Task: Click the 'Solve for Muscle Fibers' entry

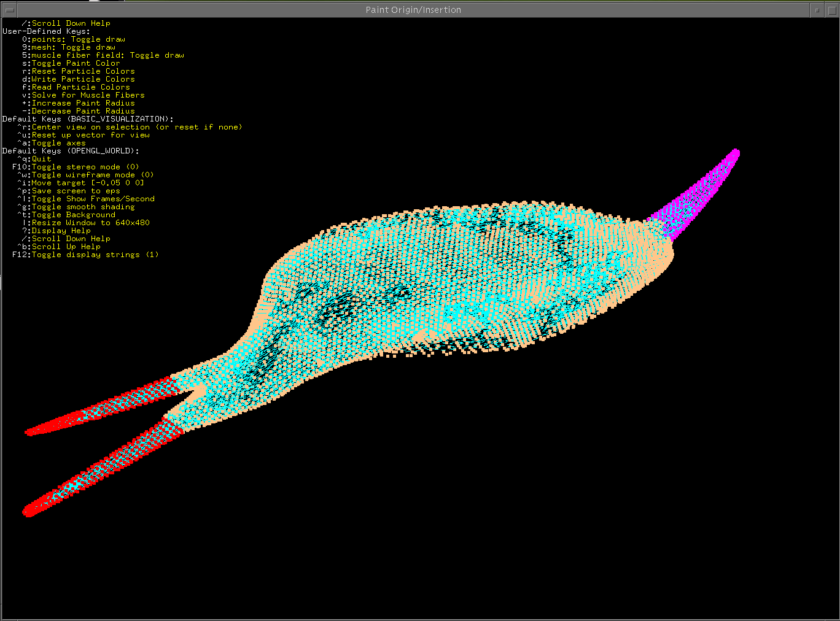Action: coord(88,95)
